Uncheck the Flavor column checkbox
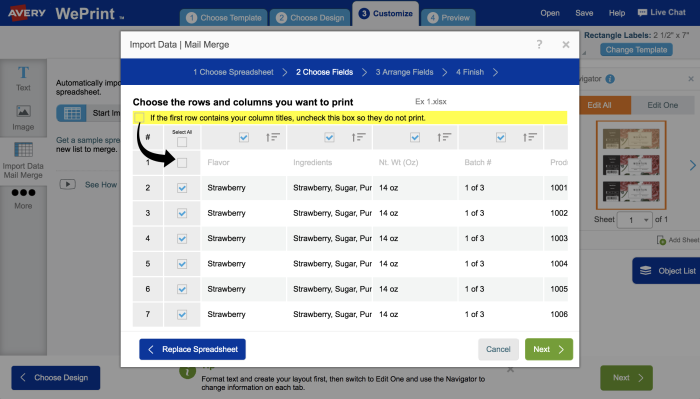The height and width of the screenshot is (399, 700). pos(244,137)
